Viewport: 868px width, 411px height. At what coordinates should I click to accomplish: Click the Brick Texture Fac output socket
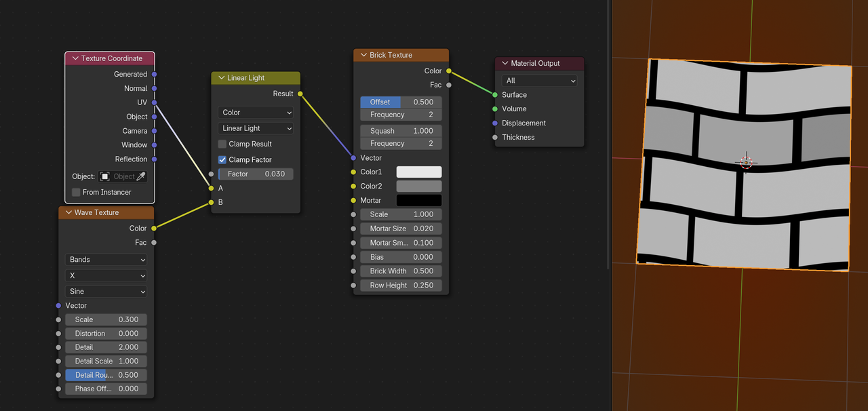point(449,85)
